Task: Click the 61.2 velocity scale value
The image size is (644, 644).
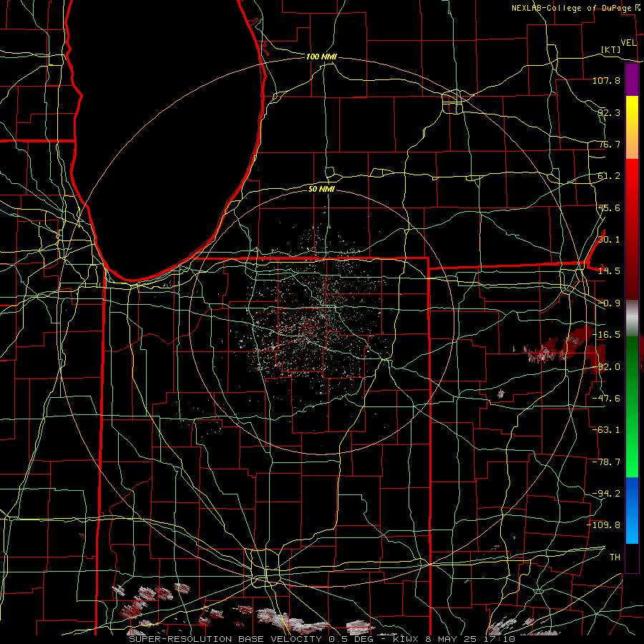Action: [x=609, y=176]
